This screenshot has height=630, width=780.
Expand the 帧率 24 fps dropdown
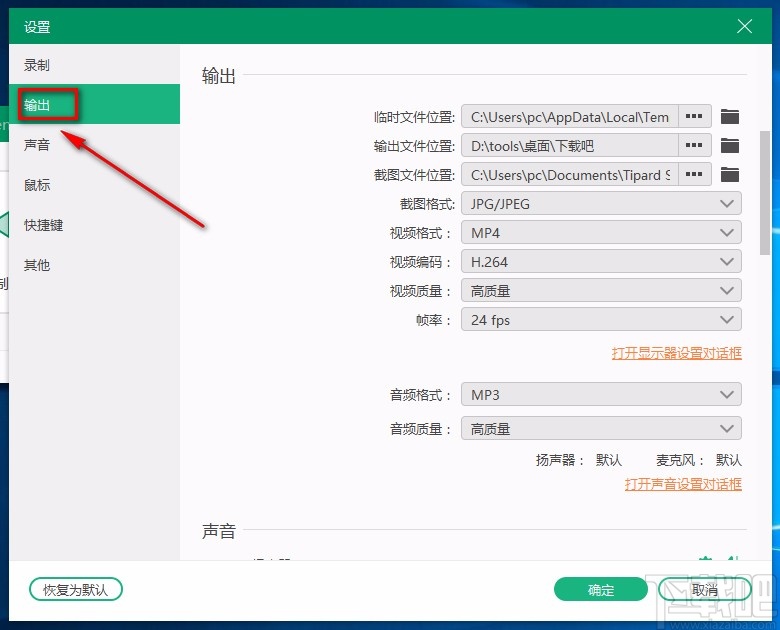point(601,319)
